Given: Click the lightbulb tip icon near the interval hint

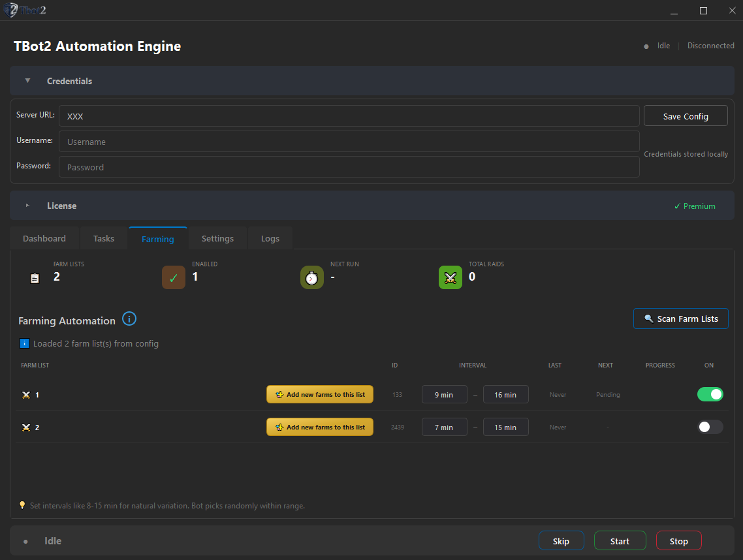Looking at the screenshot, I should (22, 505).
